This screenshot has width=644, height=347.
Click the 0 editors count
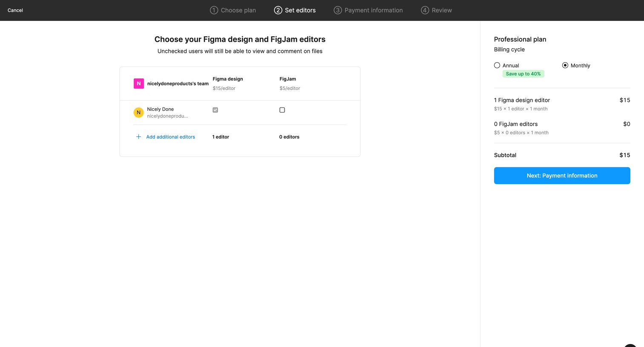[x=289, y=137]
